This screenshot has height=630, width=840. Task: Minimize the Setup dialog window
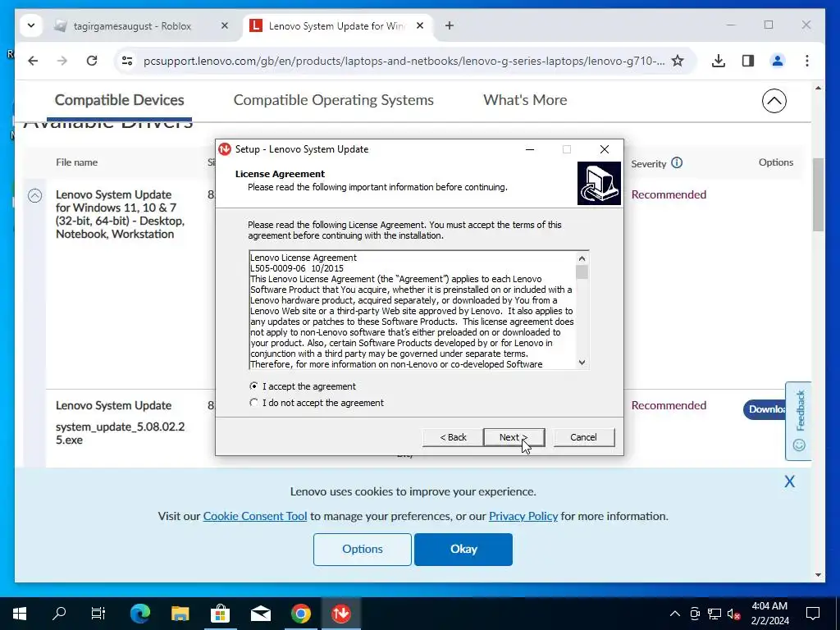530,149
